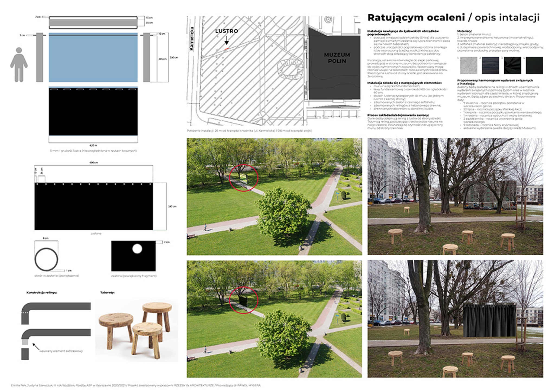Click the black arrow under LUSTRO
Viewport: 555px width, 392px height.
point(227,40)
